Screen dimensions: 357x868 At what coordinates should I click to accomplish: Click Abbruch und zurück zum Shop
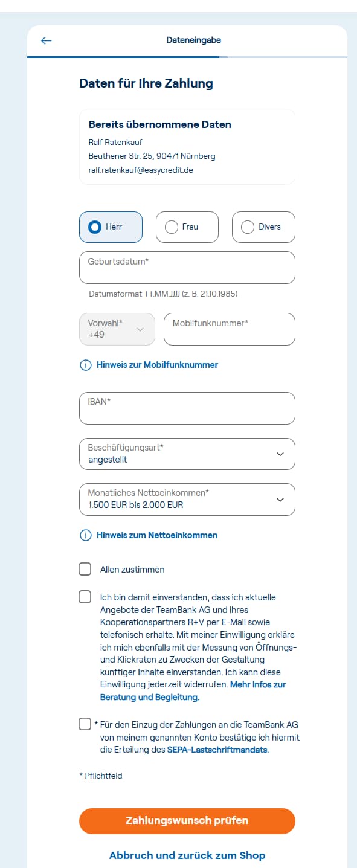click(x=187, y=855)
